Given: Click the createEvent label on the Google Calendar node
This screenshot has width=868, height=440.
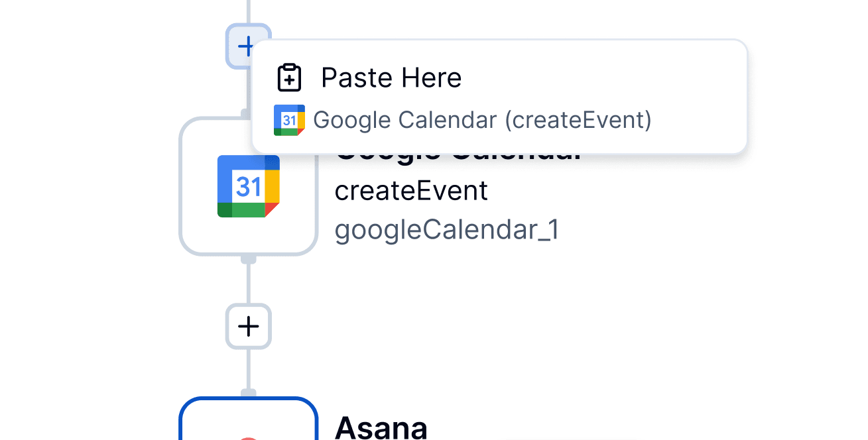Looking at the screenshot, I should point(411,190).
